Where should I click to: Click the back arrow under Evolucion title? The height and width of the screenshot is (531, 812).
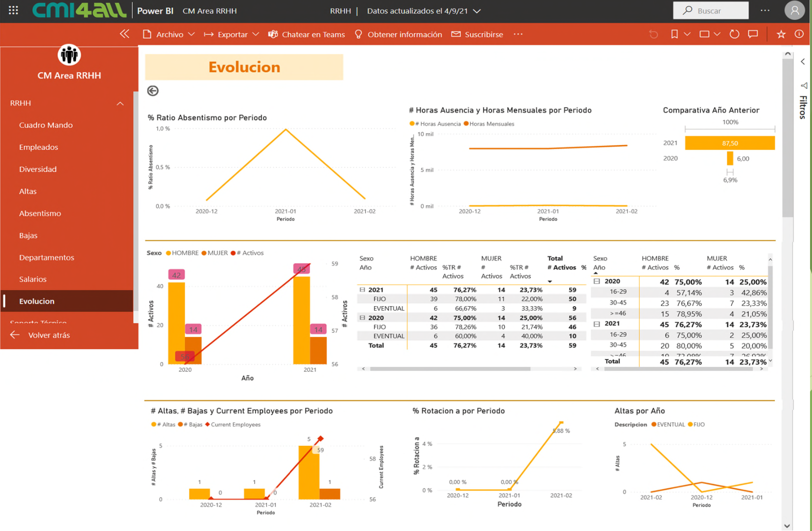(153, 91)
